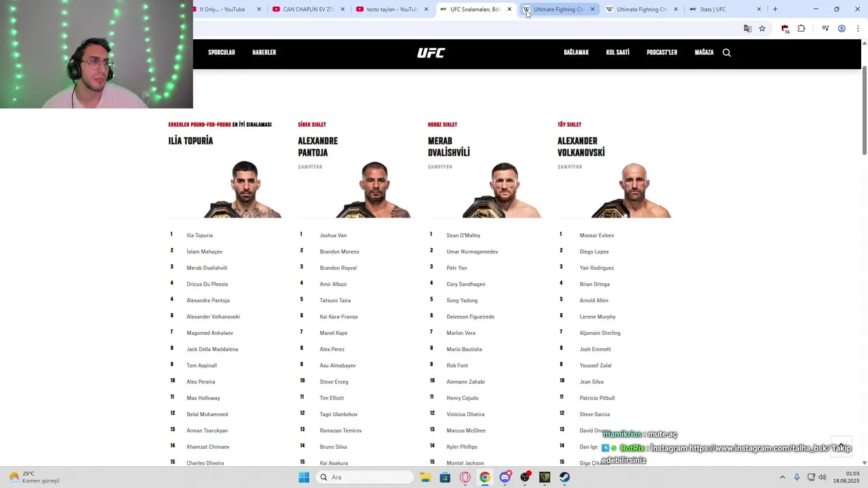Open Umar Nurmagomedov ranking link
Image resolution: width=868 pixels, height=488 pixels.
click(472, 251)
